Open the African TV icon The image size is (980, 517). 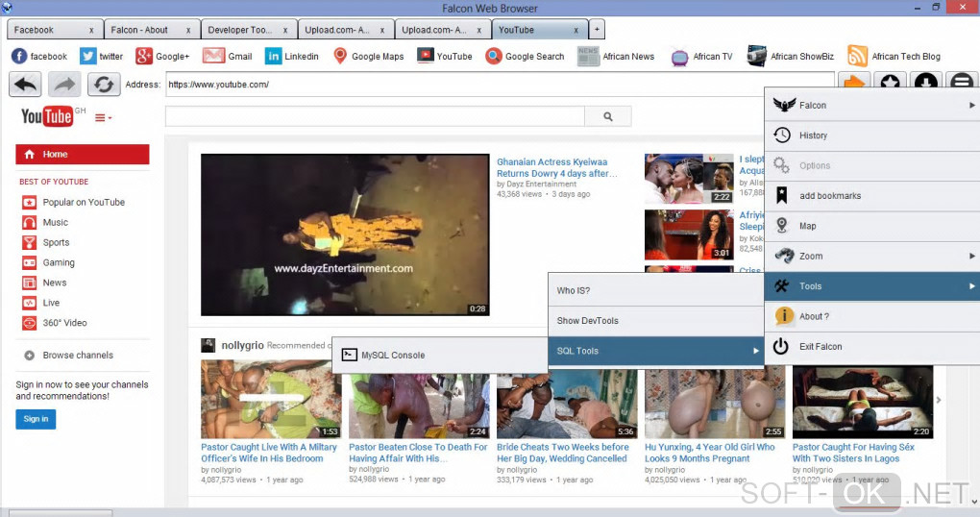pos(679,58)
